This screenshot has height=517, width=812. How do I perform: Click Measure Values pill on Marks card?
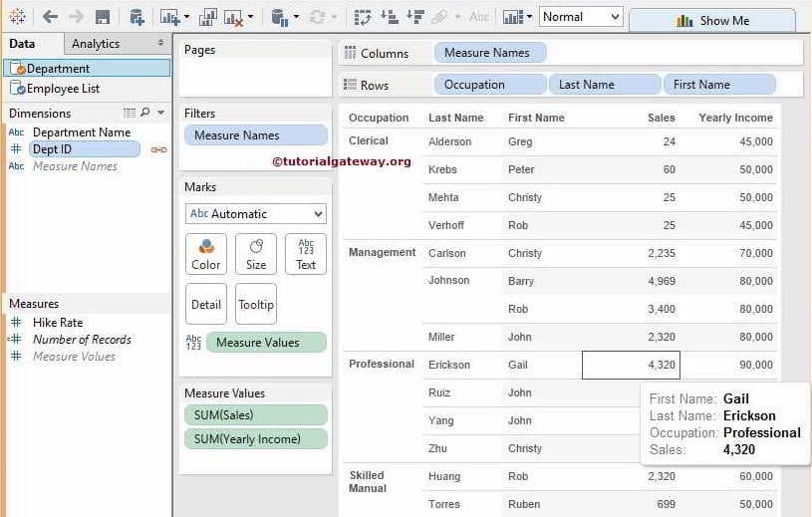[266, 342]
